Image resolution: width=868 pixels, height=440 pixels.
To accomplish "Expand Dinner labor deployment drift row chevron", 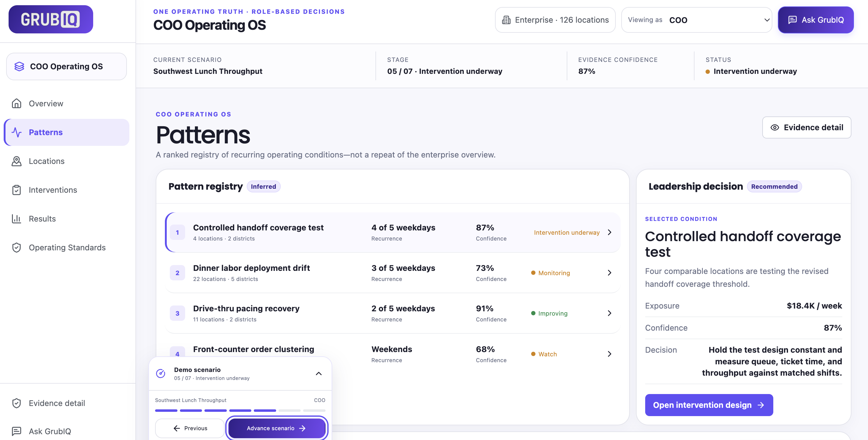I will tap(609, 273).
